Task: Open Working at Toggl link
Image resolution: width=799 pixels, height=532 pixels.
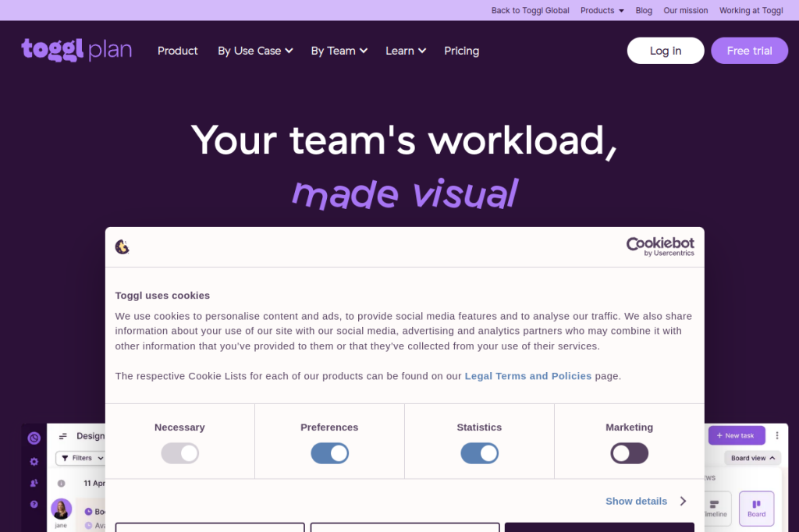Action: point(751,10)
